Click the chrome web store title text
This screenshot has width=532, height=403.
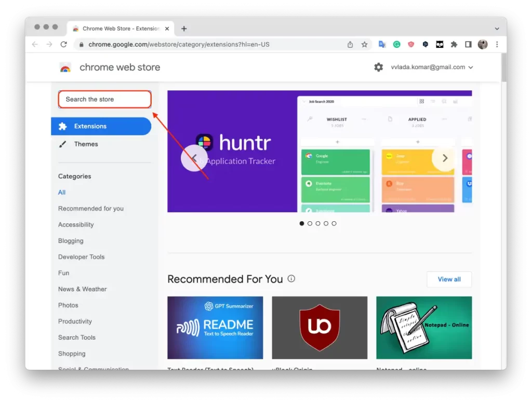click(x=120, y=67)
